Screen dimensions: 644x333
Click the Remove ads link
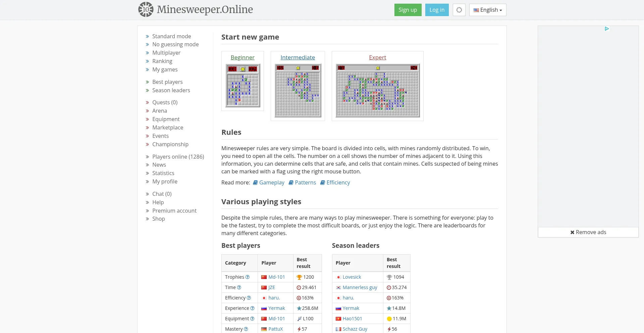pos(588,232)
